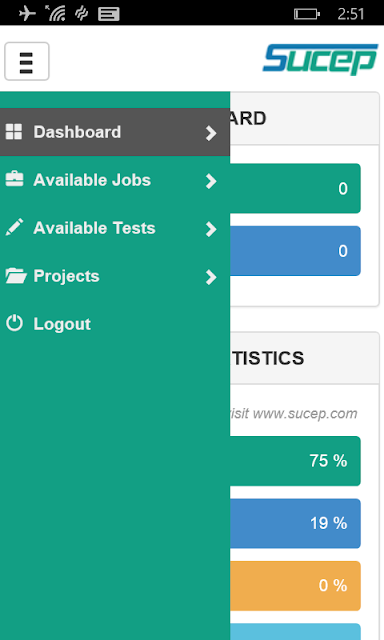
Task: Toggle the hamburger menu button
Action: tap(27, 61)
